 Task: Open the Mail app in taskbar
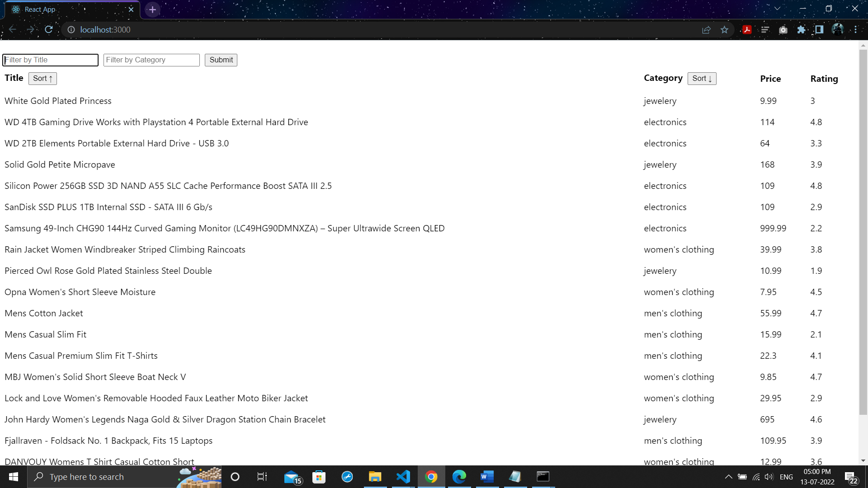(292, 477)
